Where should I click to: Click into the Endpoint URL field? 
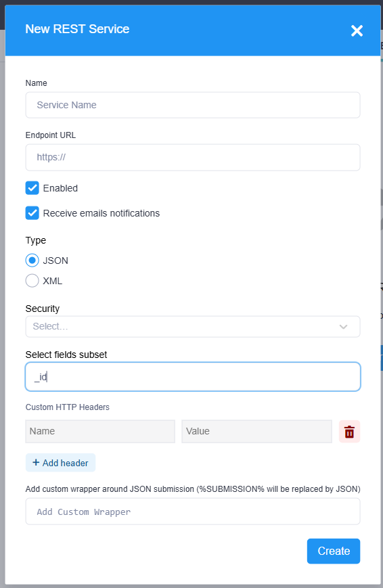coord(193,158)
